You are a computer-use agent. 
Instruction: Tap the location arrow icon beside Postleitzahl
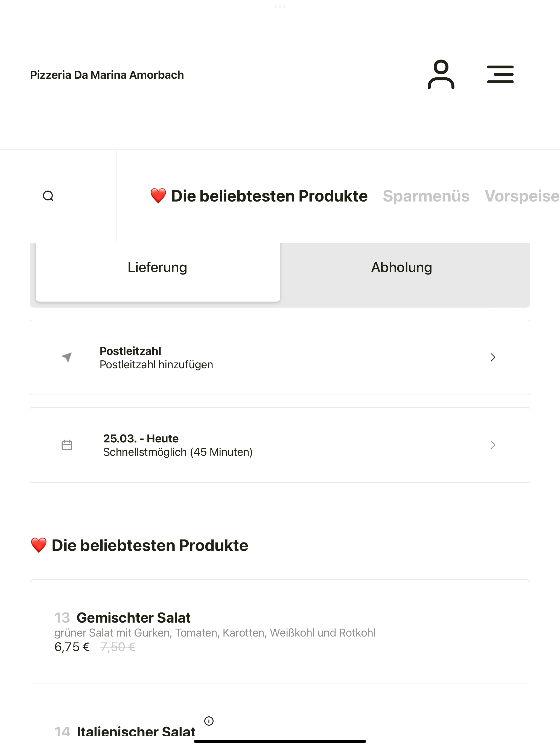[x=67, y=357]
